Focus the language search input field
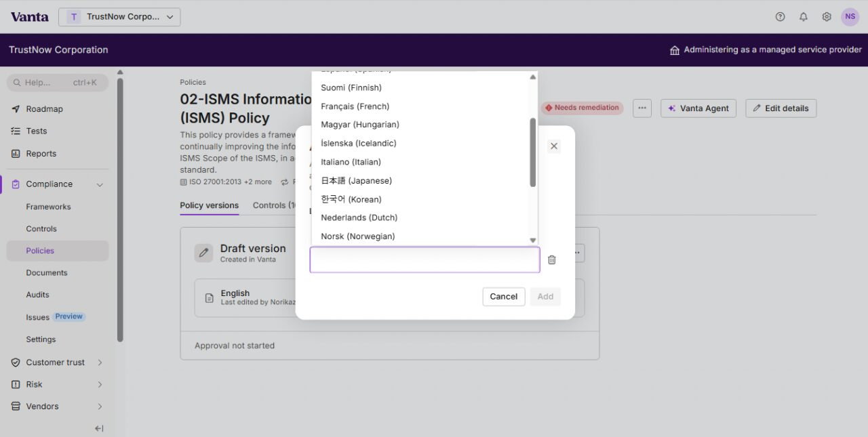 (x=425, y=260)
